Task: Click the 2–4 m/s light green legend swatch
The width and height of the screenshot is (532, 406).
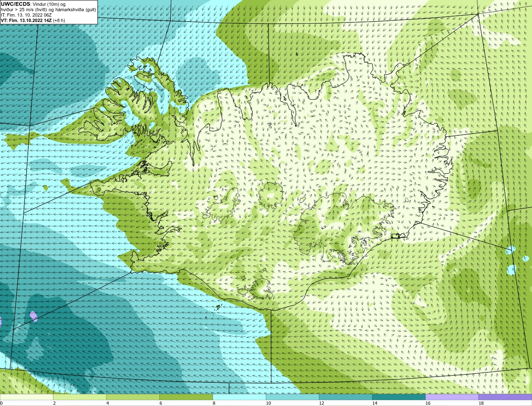Action: (x=80, y=397)
